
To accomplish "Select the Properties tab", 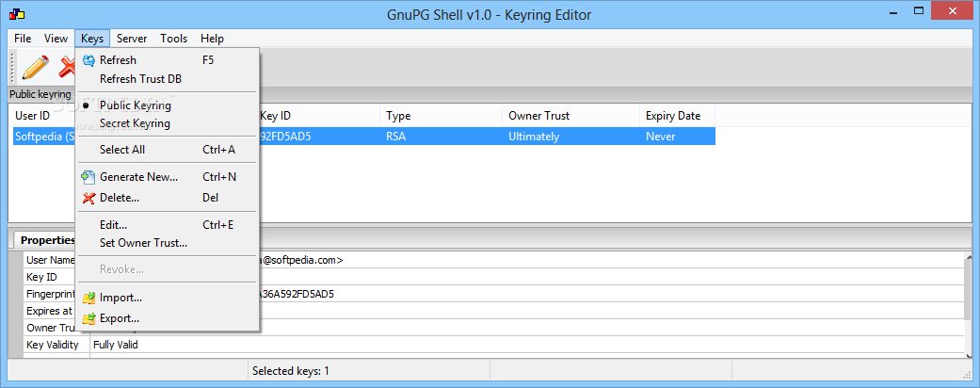I will tap(48, 240).
